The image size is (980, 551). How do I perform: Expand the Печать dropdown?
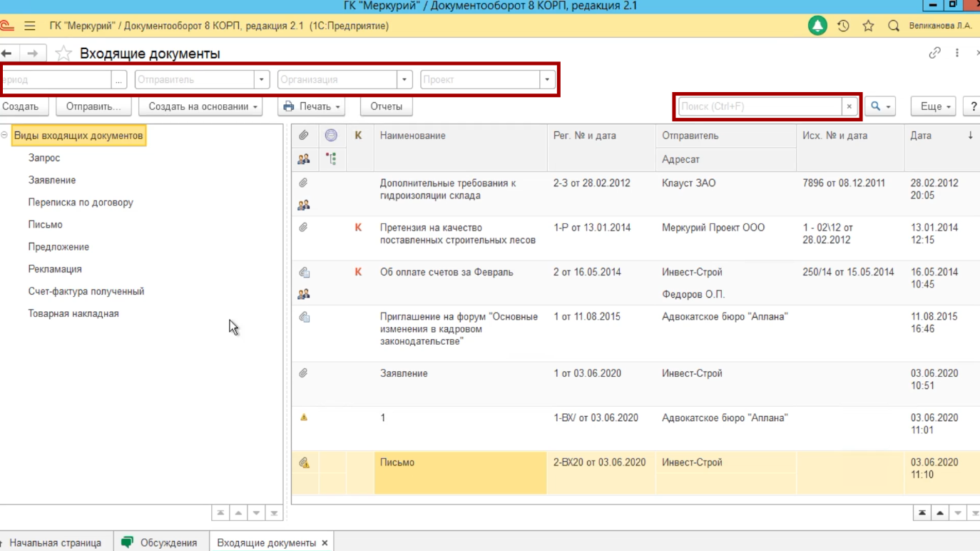[312, 106]
